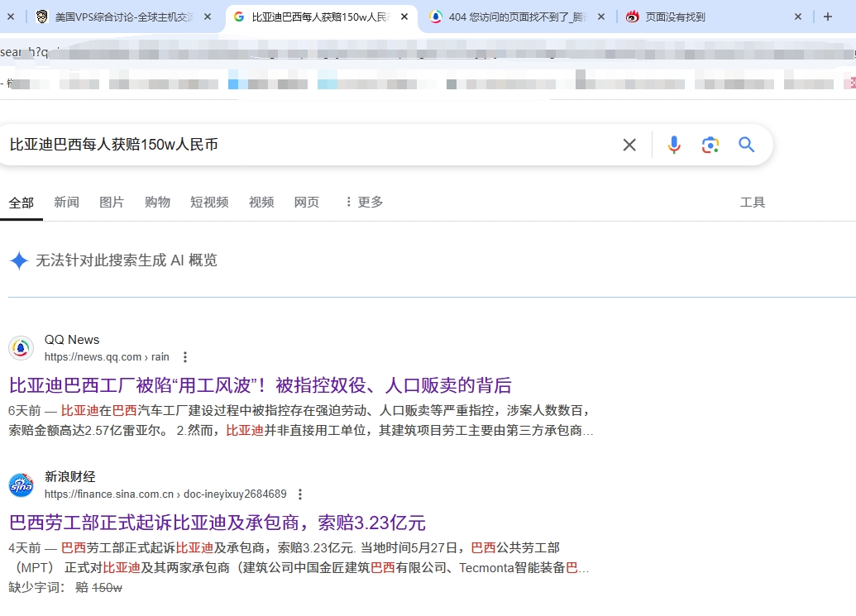The height and width of the screenshot is (616, 856).
Task: Click the news.qq.com result URL
Action: [x=107, y=357]
